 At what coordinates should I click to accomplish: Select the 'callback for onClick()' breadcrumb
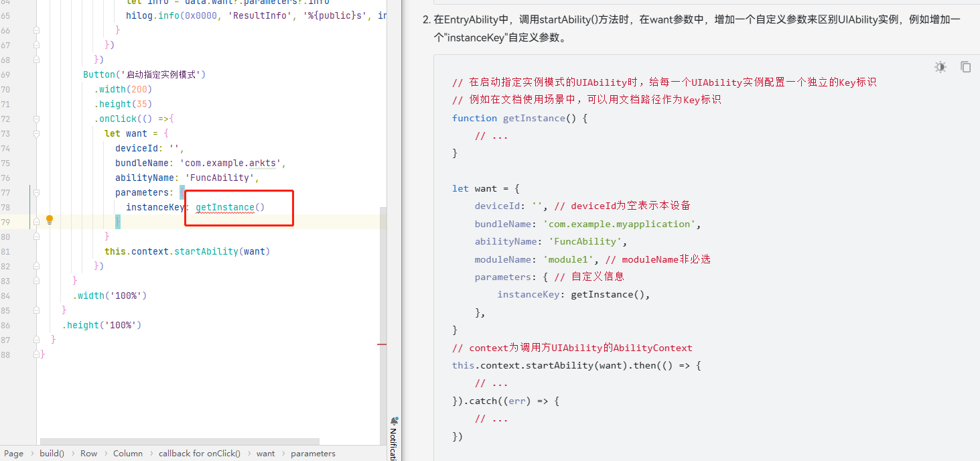pyautogui.click(x=200, y=454)
